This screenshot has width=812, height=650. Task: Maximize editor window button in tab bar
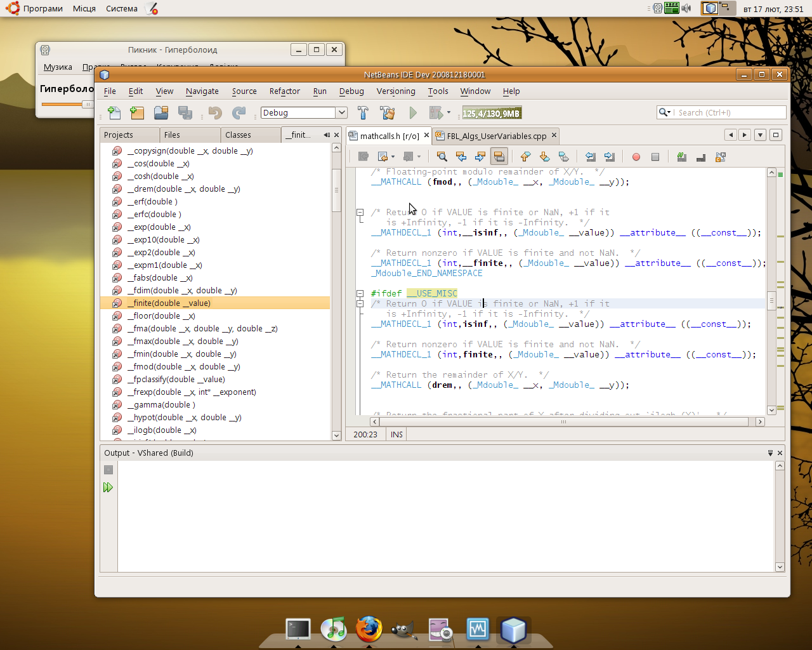coord(775,135)
